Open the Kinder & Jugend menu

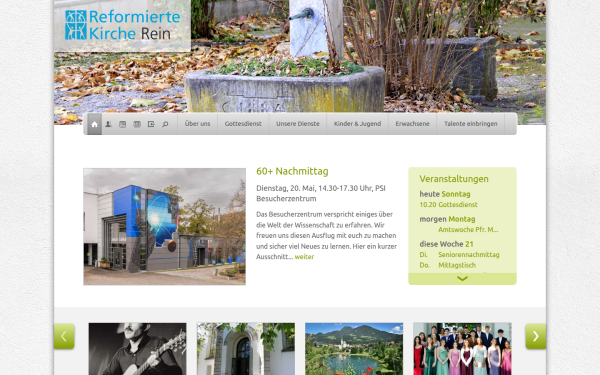(357, 124)
